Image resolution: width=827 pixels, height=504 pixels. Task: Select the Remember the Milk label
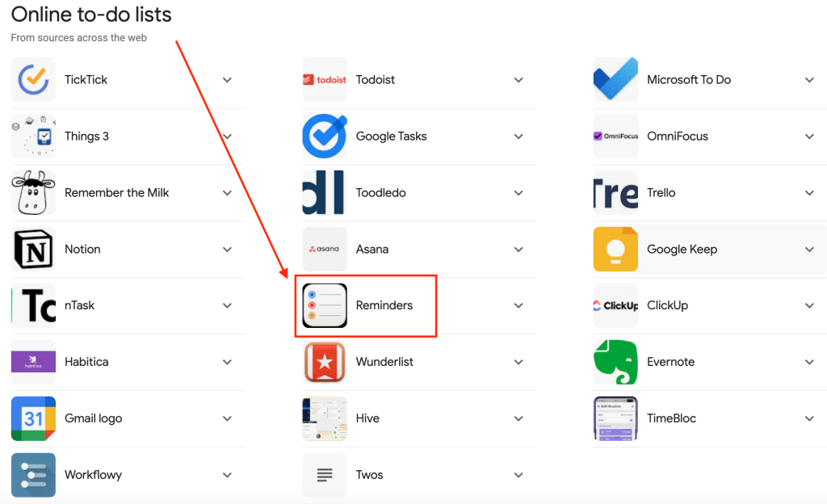click(116, 192)
